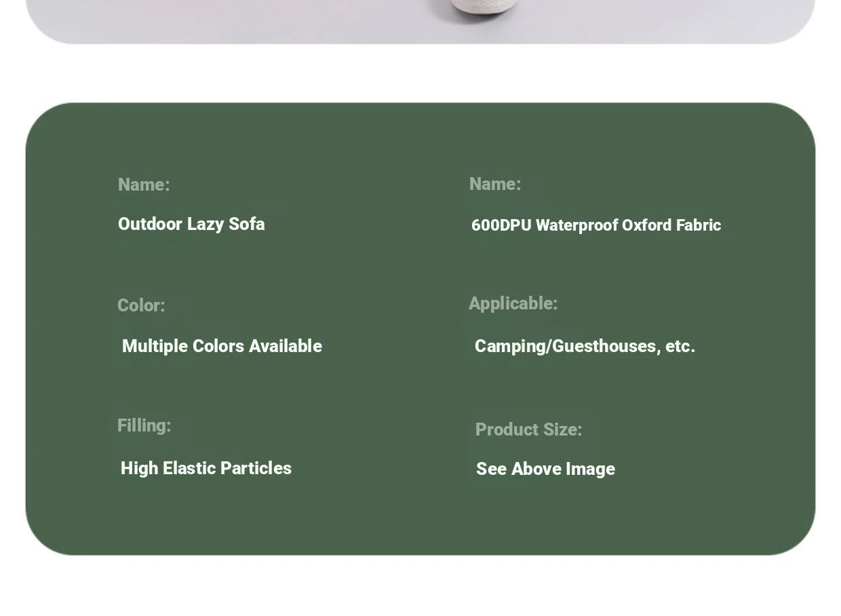This screenshot has width=841, height=616.
Task: Click the "Product Size:" label
Action: pyautogui.click(x=528, y=429)
